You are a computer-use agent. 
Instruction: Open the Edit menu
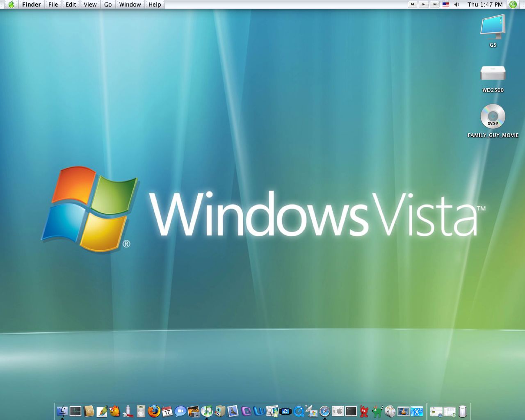71,5
